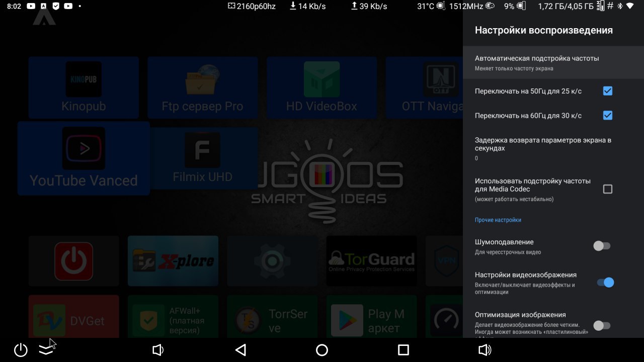Open DVGet download manager
This screenshot has height=362, width=644.
click(x=74, y=316)
